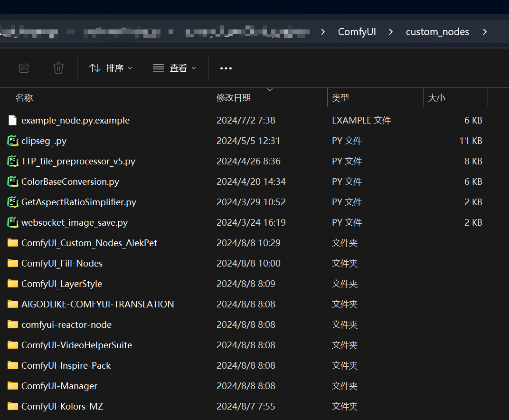
Task: Click the folder icon of ComfyUI_LayerStyle
Action: pyautogui.click(x=13, y=284)
